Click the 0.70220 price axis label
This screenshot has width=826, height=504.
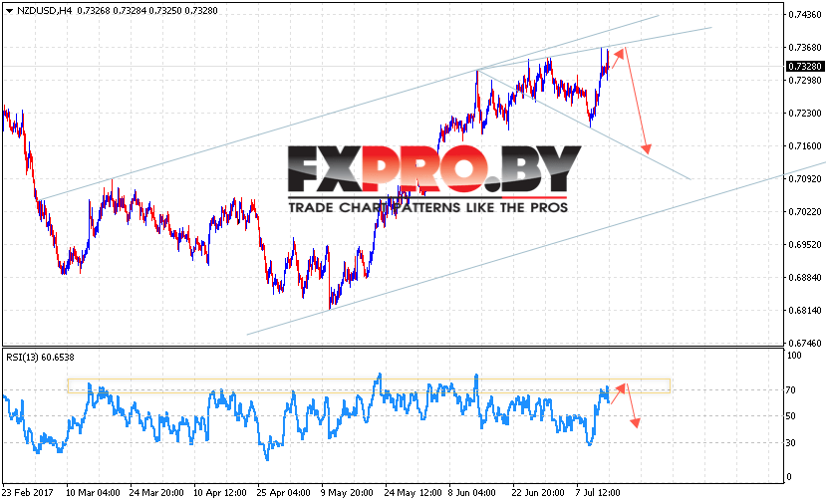[x=805, y=212]
